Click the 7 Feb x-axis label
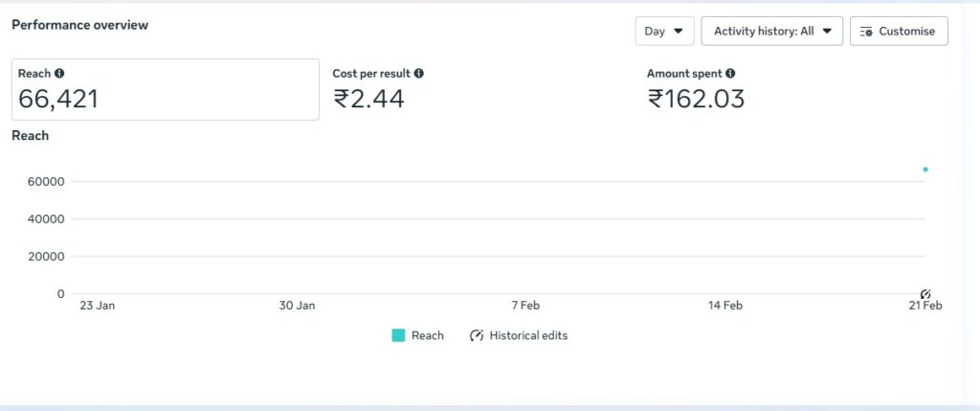980x411 pixels. click(525, 307)
